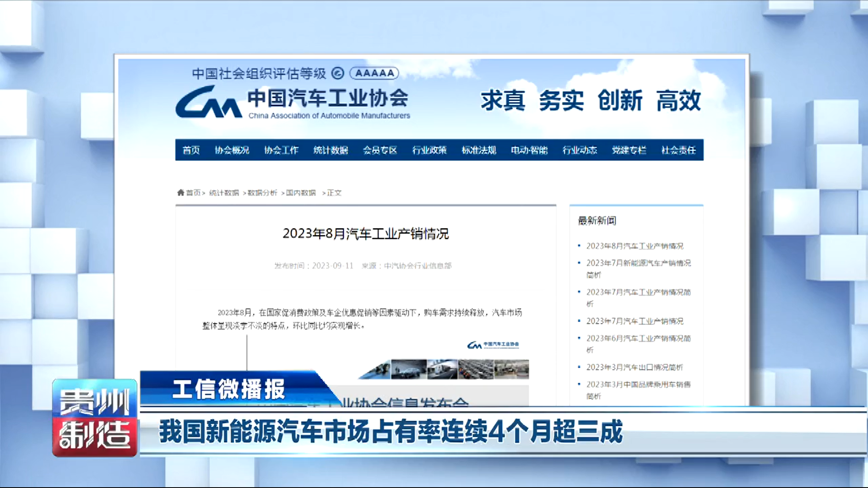Click 国内数据 breadcrumb link

coord(301,193)
